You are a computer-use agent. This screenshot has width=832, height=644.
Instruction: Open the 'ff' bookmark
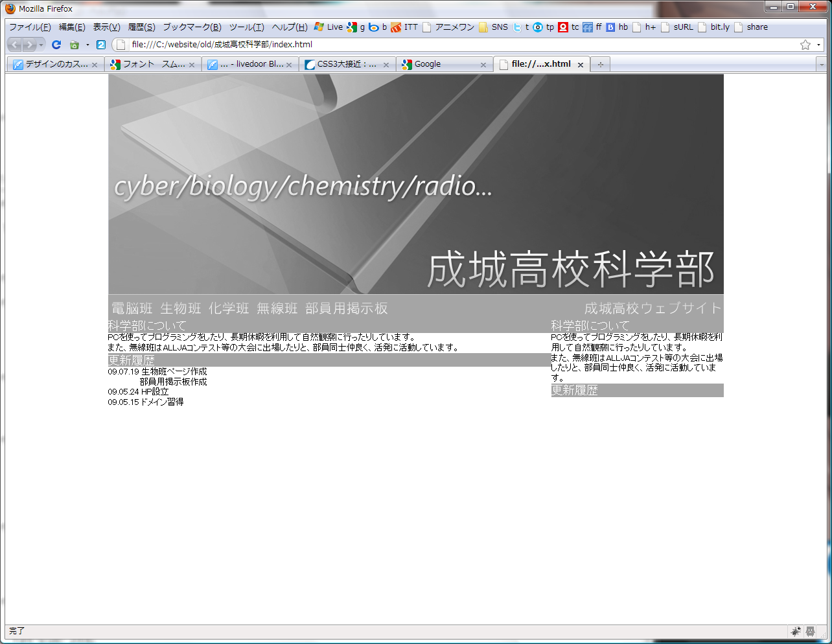[592, 27]
